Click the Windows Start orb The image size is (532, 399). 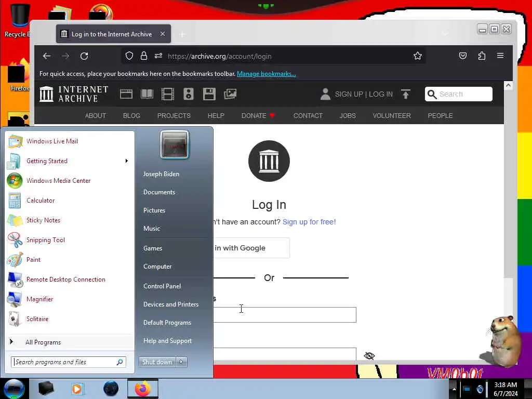point(14,389)
